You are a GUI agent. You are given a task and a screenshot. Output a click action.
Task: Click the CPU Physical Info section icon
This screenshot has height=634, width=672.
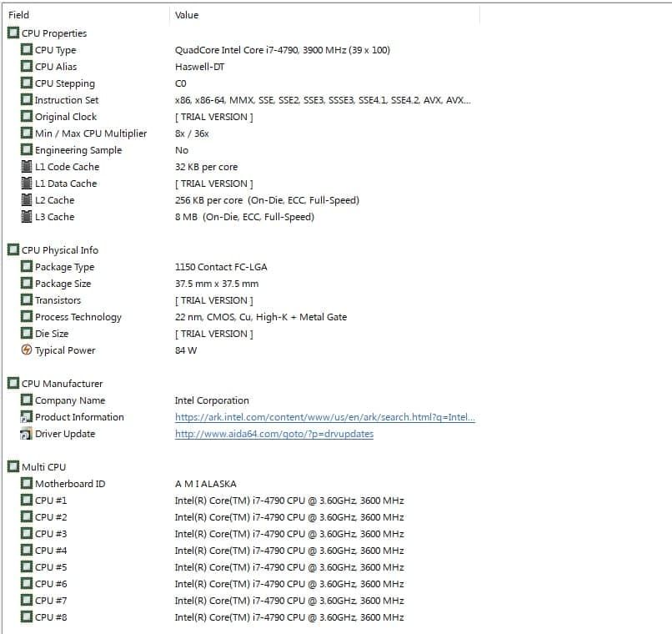coord(13,249)
